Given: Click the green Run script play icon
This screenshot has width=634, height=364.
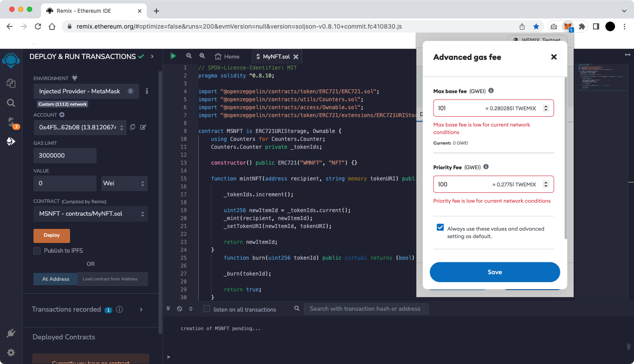Looking at the screenshot, I should 173,56.
